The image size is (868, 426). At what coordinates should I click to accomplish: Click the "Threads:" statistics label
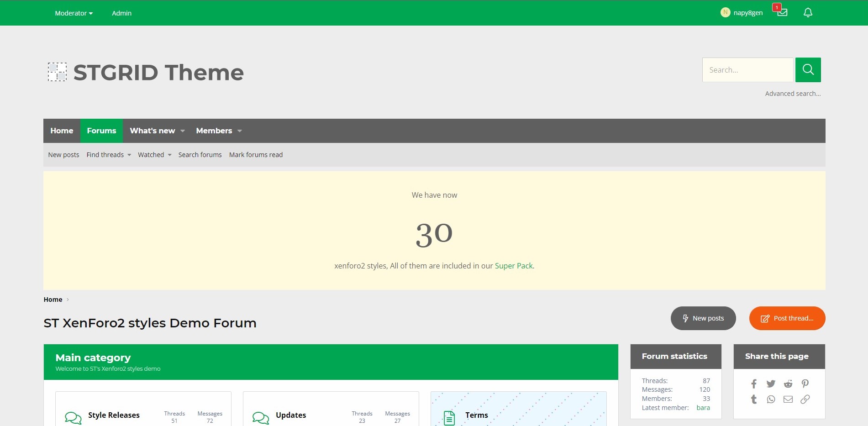(655, 381)
